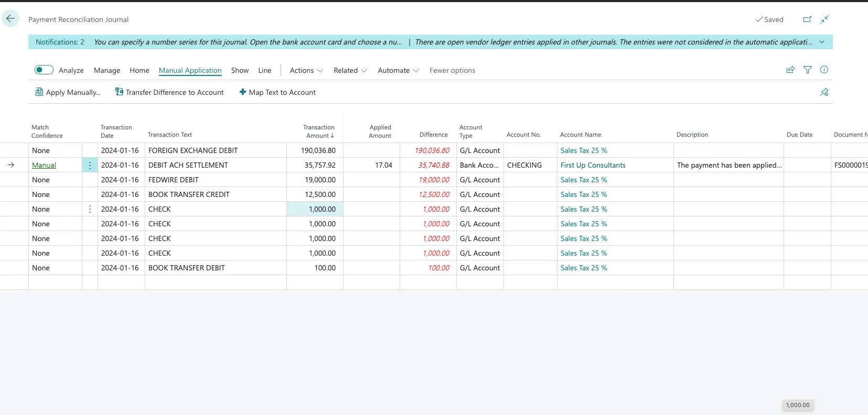Toggle the Analyze mode switch
This screenshot has height=415, width=868.
click(44, 70)
